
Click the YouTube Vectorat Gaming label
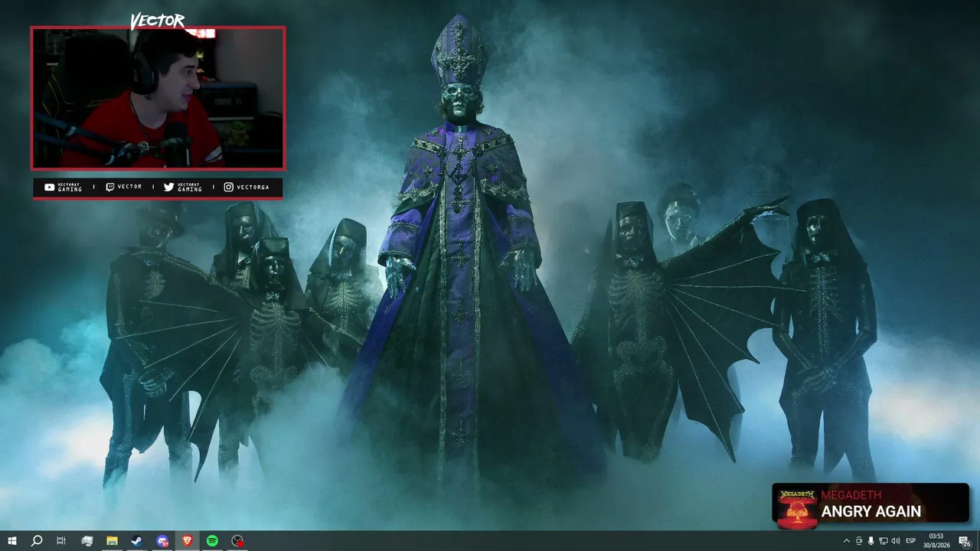pyautogui.click(x=64, y=187)
